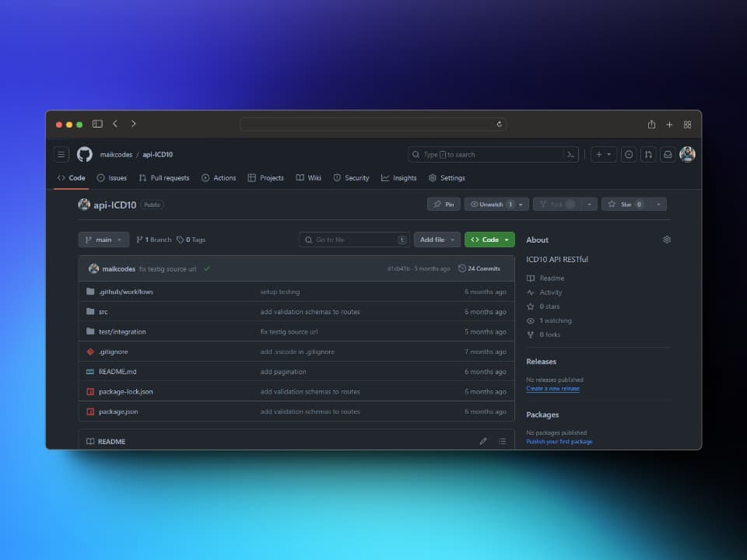The height and width of the screenshot is (560, 747).
Task: Open the test/integration folder
Action: pos(122,331)
